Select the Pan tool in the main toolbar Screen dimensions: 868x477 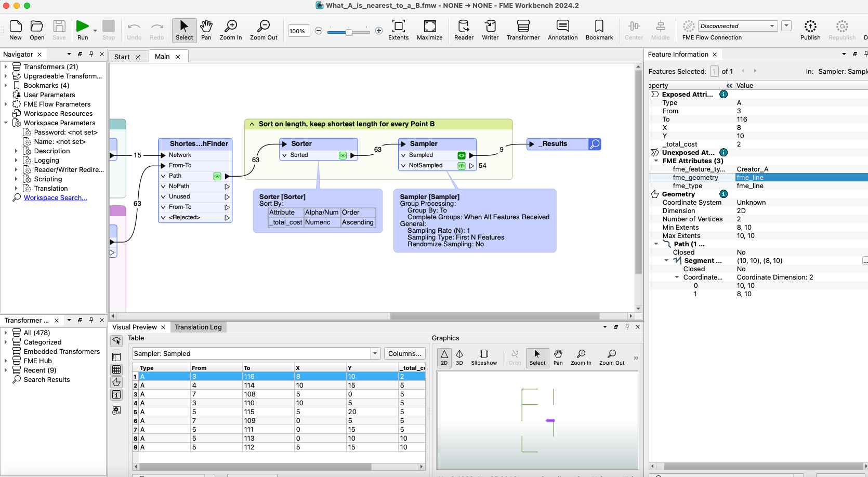pos(206,30)
